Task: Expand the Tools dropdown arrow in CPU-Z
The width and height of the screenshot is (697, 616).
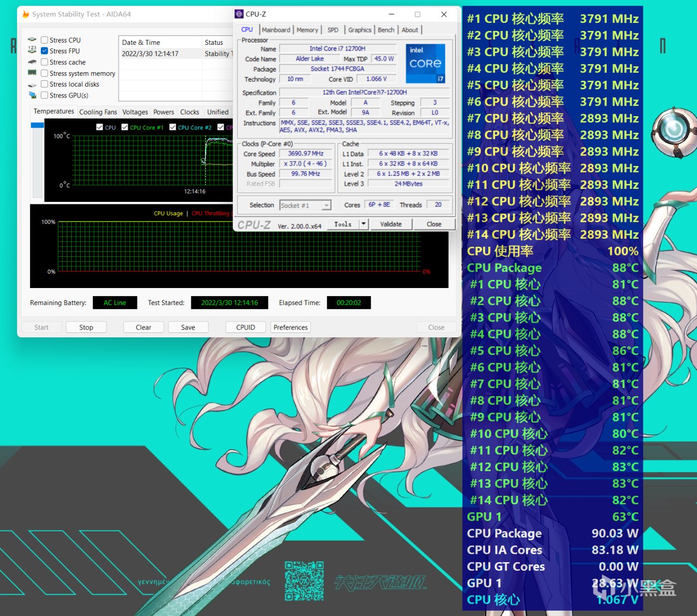Action: coord(364,224)
